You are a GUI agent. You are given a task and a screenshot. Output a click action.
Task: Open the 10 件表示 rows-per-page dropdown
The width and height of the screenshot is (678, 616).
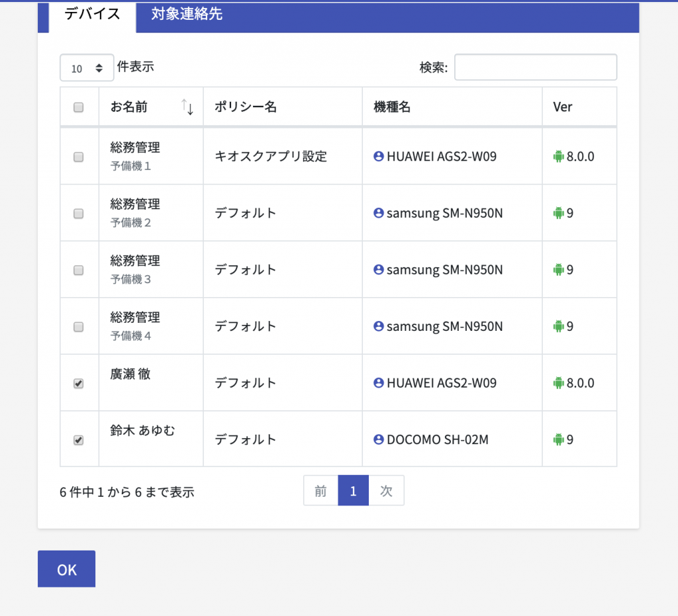tap(87, 67)
